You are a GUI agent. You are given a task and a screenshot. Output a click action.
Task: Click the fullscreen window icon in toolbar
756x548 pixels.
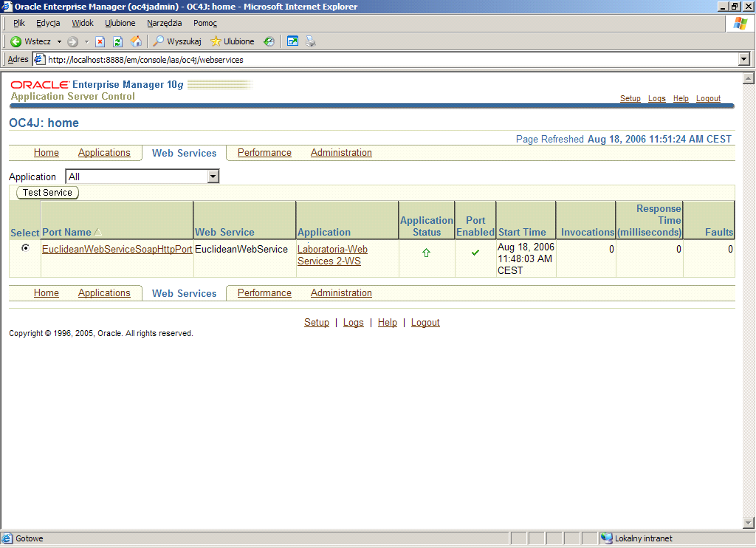tap(292, 41)
